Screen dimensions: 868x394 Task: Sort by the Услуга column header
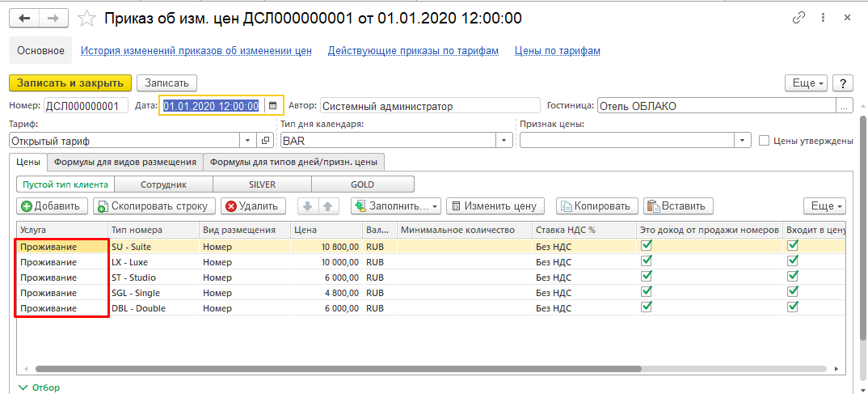coord(62,230)
